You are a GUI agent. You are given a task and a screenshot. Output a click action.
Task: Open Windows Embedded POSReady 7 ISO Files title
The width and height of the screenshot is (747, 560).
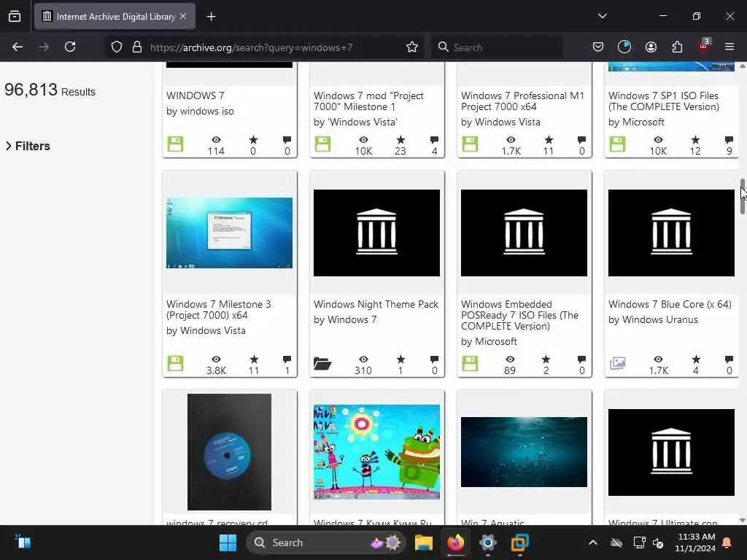click(519, 315)
